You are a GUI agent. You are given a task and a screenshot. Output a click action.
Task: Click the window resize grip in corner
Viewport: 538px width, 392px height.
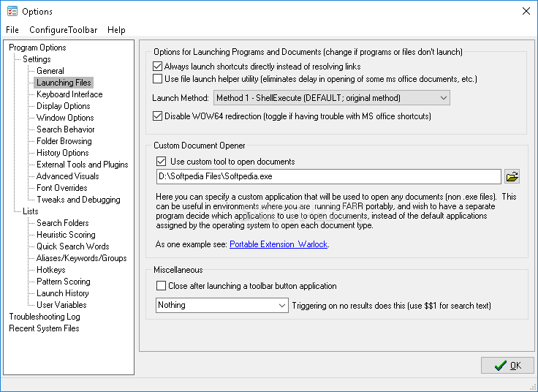(x=533, y=387)
